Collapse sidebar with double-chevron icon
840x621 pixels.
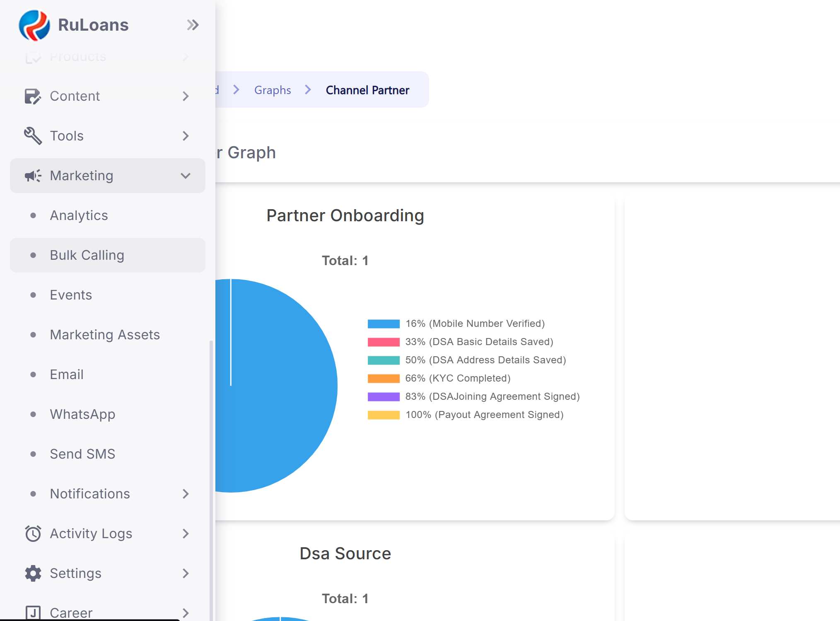click(193, 25)
